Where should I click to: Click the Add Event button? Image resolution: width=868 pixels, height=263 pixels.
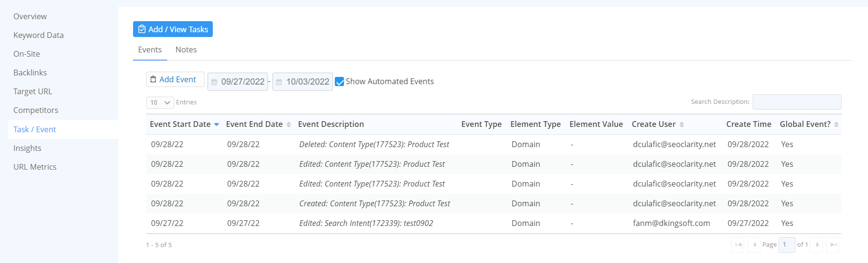(x=175, y=79)
